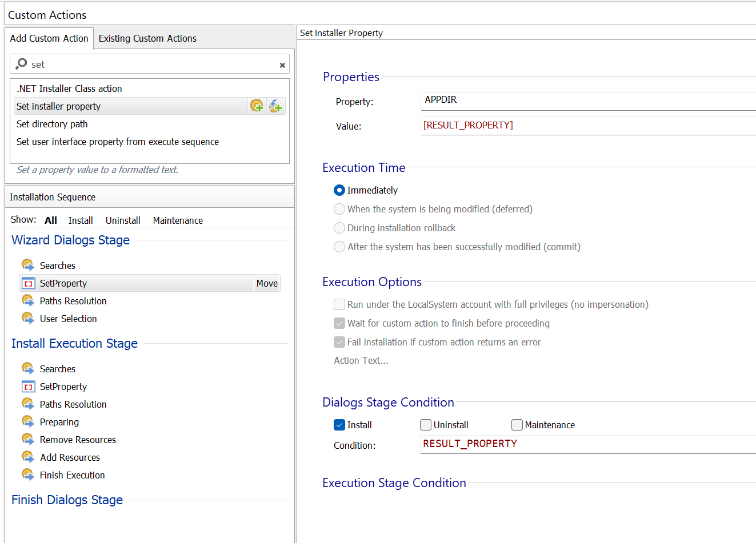Click the Finish Execution action icon
Image resolution: width=756 pixels, height=543 pixels.
[28, 474]
